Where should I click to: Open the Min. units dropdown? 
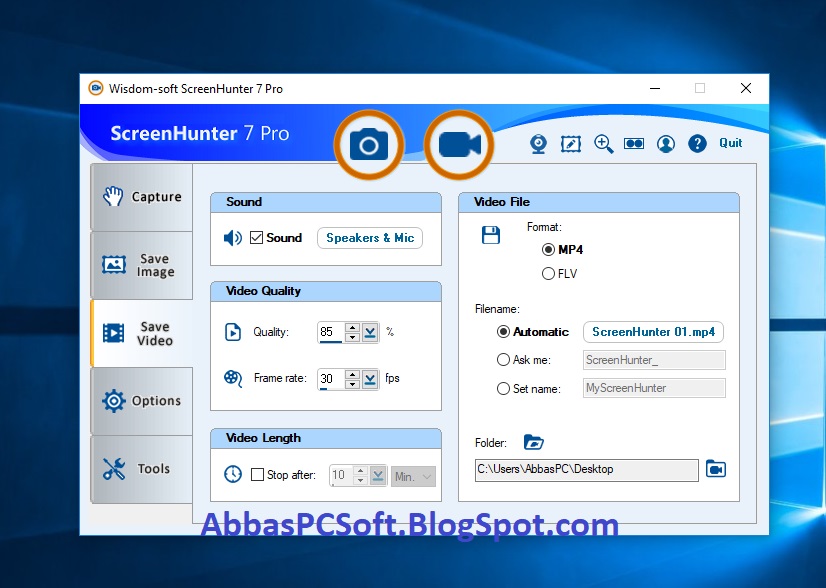coord(413,476)
